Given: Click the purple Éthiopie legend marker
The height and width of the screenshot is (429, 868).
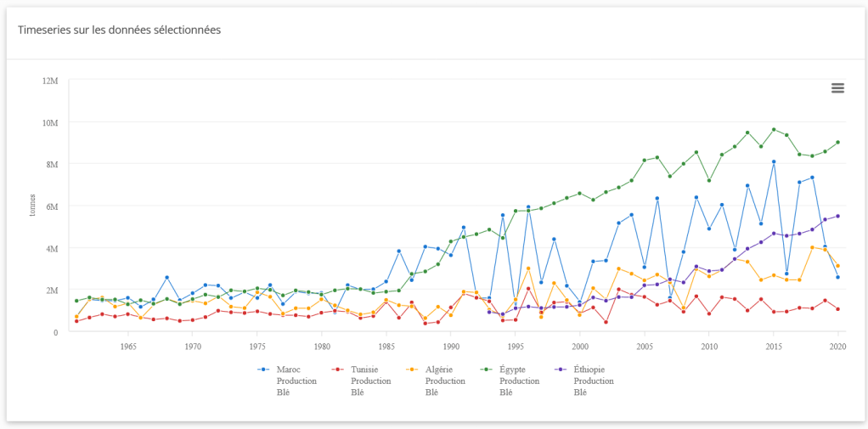Looking at the screenshot, I should point(561,370).
